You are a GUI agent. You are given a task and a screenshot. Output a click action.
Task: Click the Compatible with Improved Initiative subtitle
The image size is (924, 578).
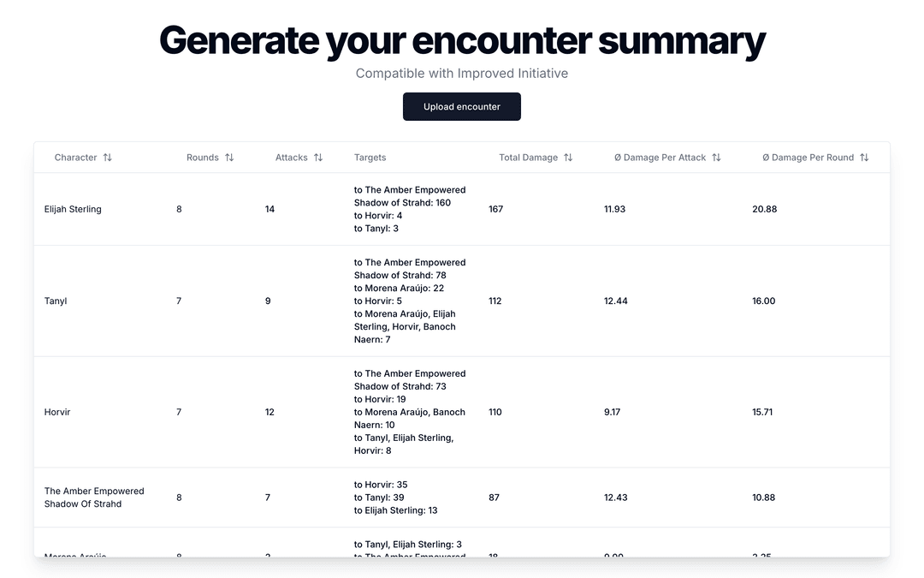[462, 73]
